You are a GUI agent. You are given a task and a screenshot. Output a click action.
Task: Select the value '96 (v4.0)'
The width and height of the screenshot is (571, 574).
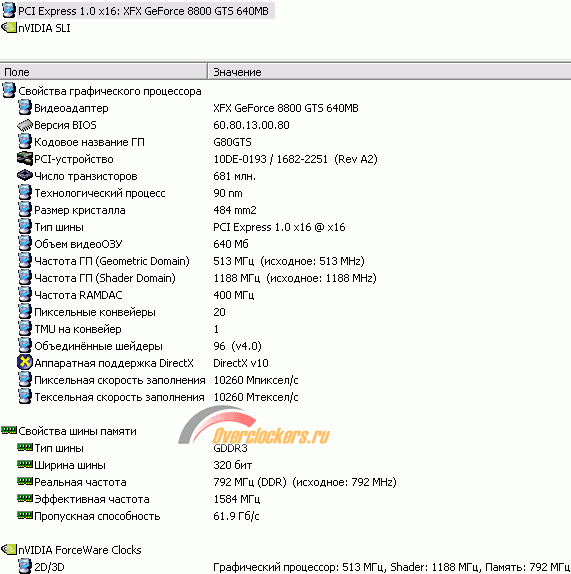point(237,346)
